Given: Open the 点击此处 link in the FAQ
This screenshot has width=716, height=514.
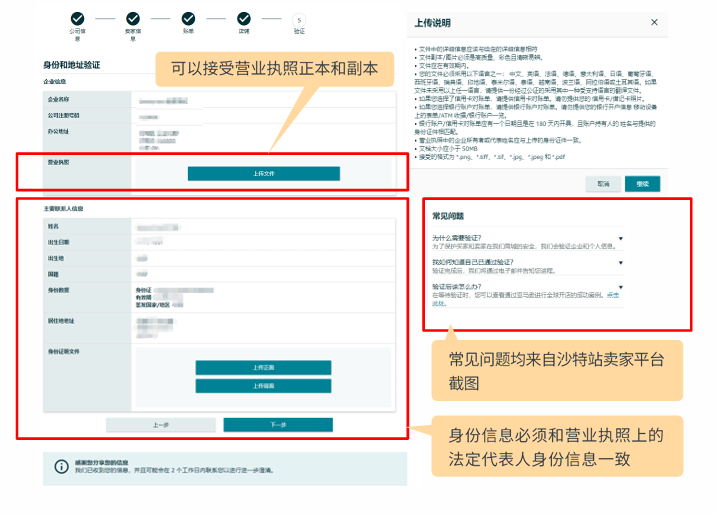Looking at the screenshot, I should (612, 296).
